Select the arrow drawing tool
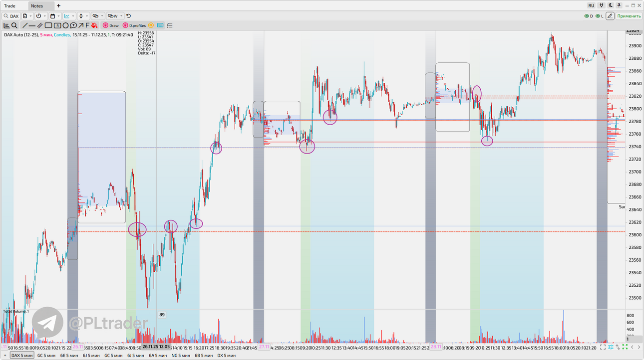This screenshot has width=644, height=360. click(x=80, y=25)
